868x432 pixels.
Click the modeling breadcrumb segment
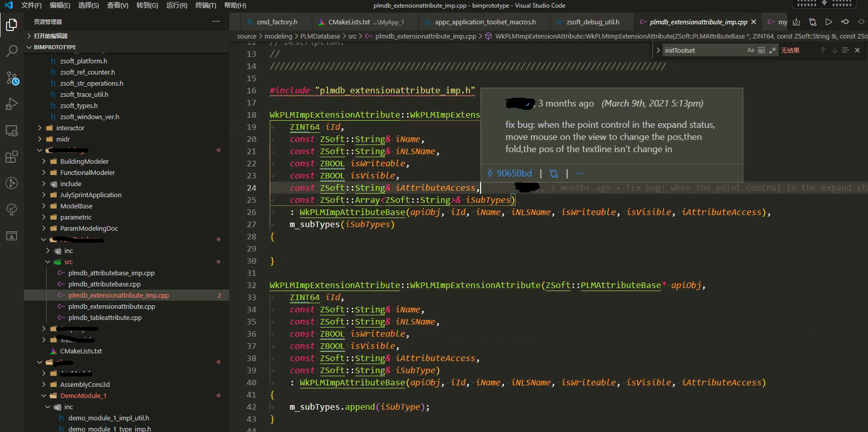tap(278, 36)
